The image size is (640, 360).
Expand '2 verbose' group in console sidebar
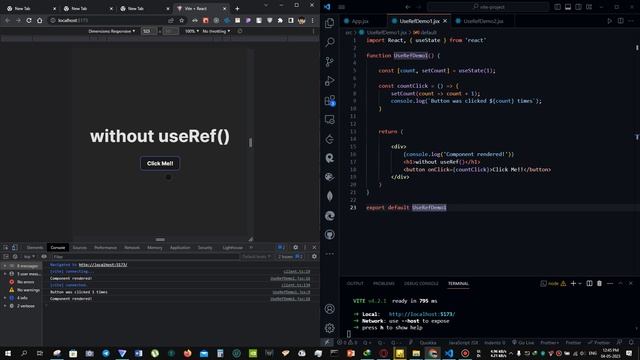tap(5, 306)
